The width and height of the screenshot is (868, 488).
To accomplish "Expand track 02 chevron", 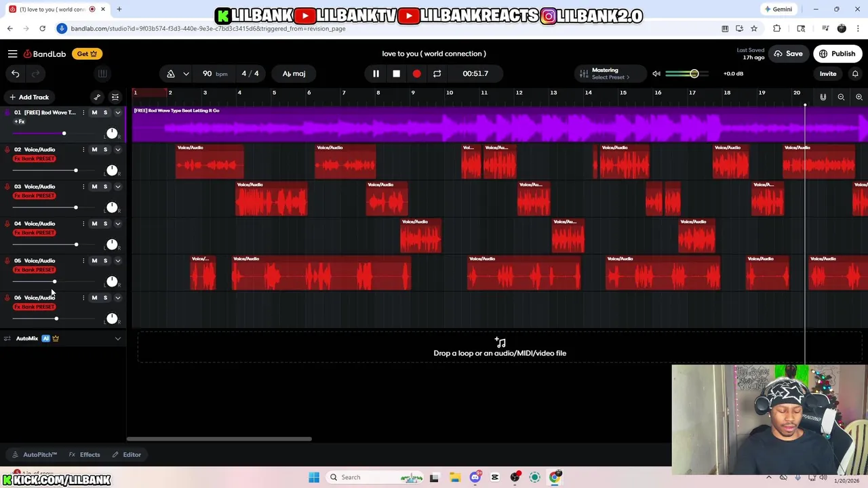I will coord(117,149).
